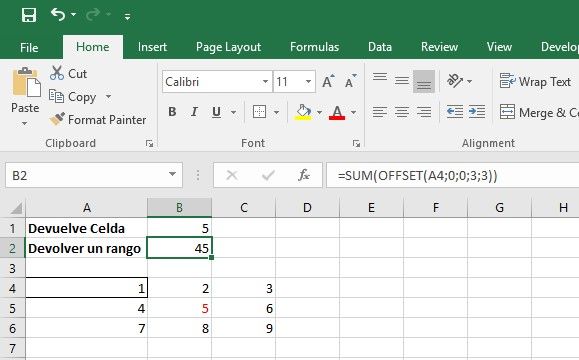Apply the red Font Color
The width and height of the screenshot is (579, 360).
pyautogui.click(x=337, y=112)
